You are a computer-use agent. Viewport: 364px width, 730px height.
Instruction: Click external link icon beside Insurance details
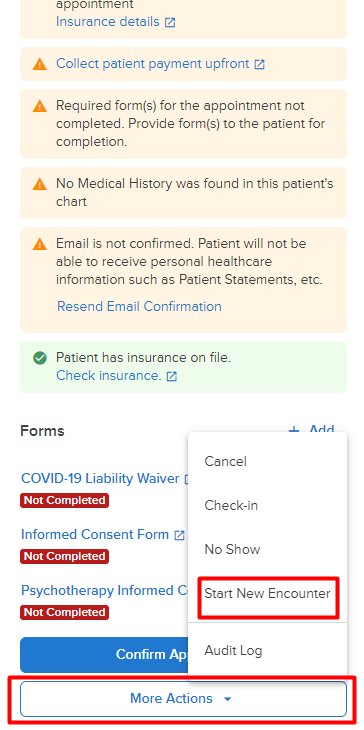click(x=170, y=22)
